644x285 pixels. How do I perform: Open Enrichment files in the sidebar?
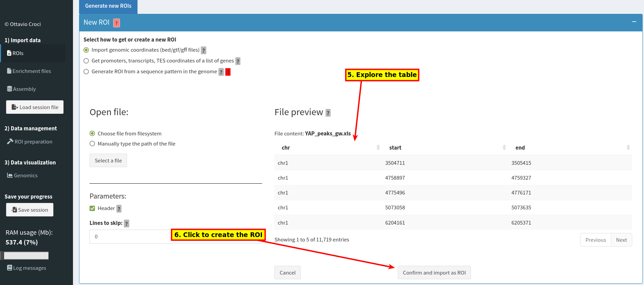pos(29,71)
